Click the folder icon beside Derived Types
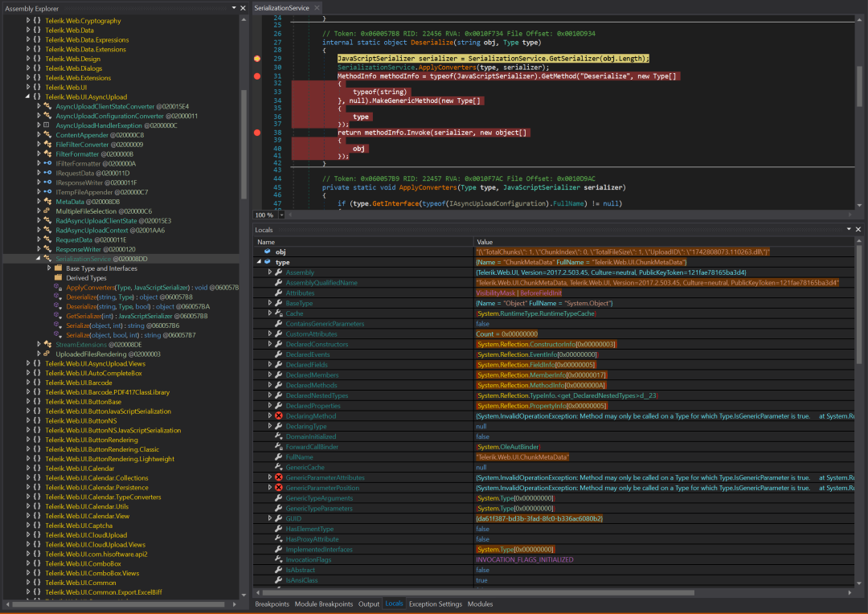The image size is (868, 614). click(58, 278)
